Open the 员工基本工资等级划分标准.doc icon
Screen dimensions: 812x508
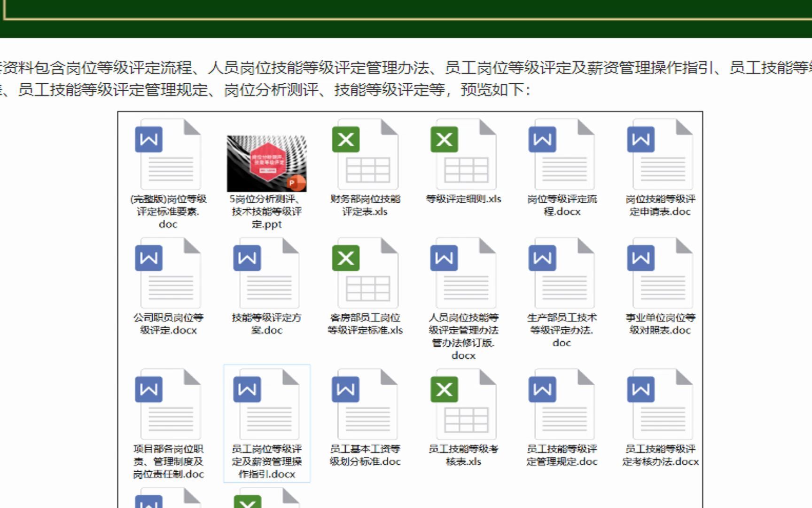tap(365, 405)
